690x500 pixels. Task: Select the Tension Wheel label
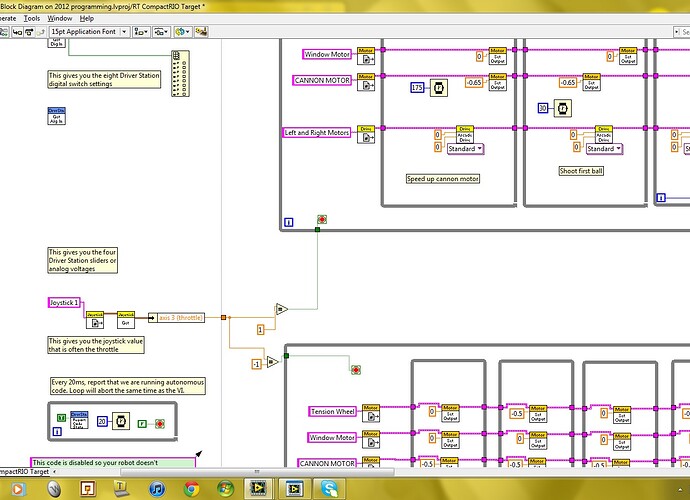point(332,412)
